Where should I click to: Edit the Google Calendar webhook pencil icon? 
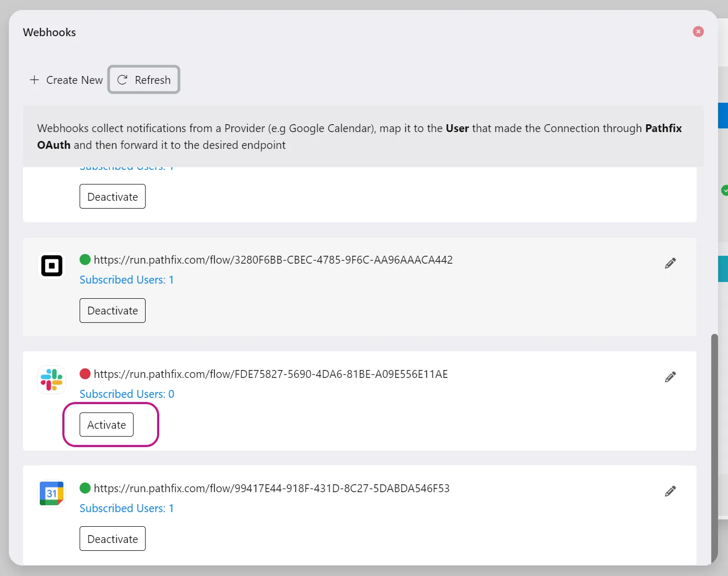click(670, 491)
